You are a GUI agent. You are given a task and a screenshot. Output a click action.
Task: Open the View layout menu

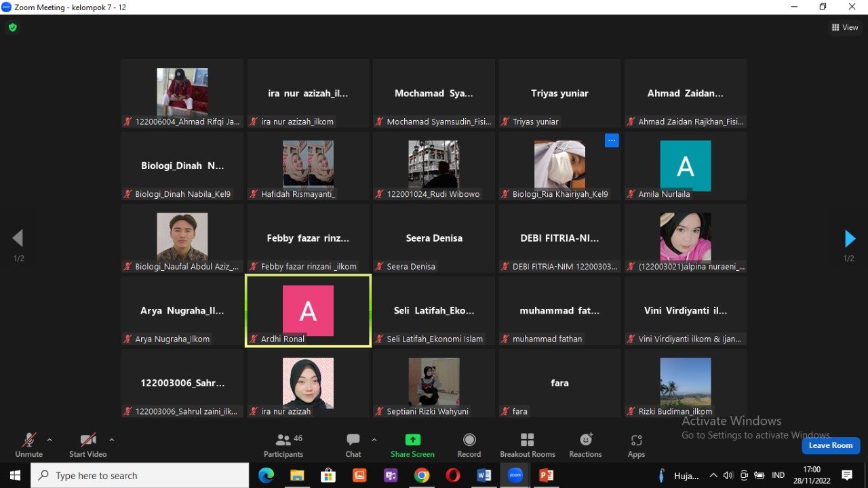tap(845, 28)
